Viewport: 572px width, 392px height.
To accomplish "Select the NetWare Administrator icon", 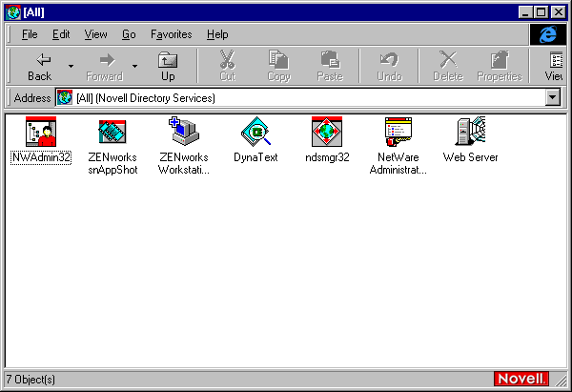I will point(398,132).
